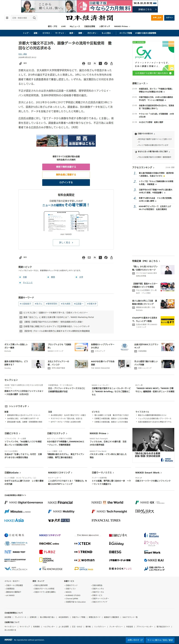Share to note icon above the article

(95, 63)
